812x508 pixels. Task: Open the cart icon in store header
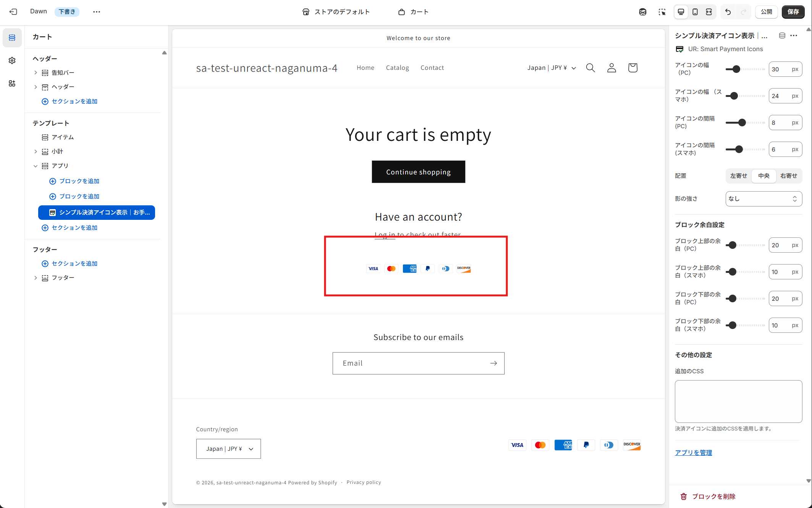coord(632,68)
